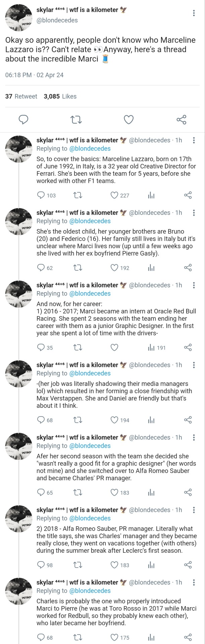205x644 pixels.
Task: Like the main Marceline Lazzaro tweet
Action: point(129,119)
